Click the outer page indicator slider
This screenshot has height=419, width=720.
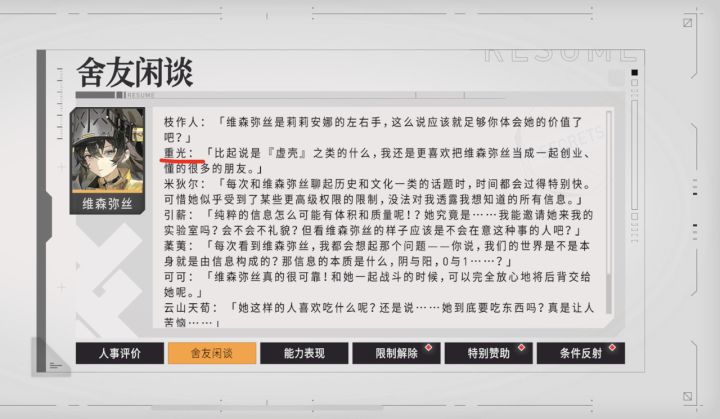pyautogui.click(x=635, y=154)
